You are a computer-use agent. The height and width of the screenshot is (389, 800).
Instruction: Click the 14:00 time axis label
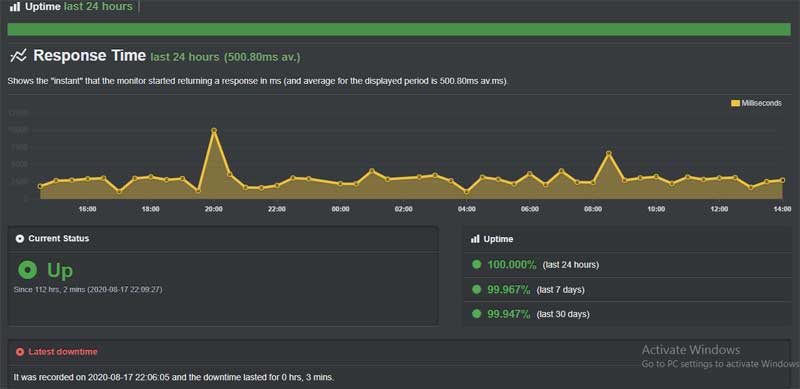coord(782,209)
